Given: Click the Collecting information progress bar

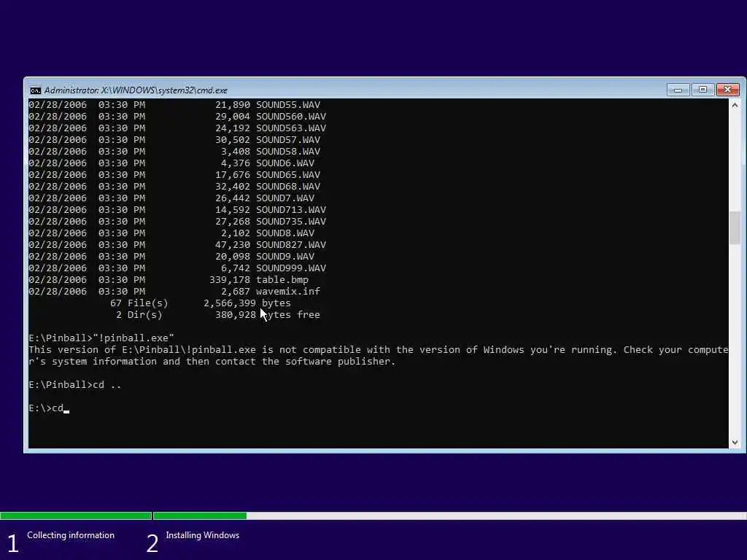Looking at the screenshot, I should point(76,516).
